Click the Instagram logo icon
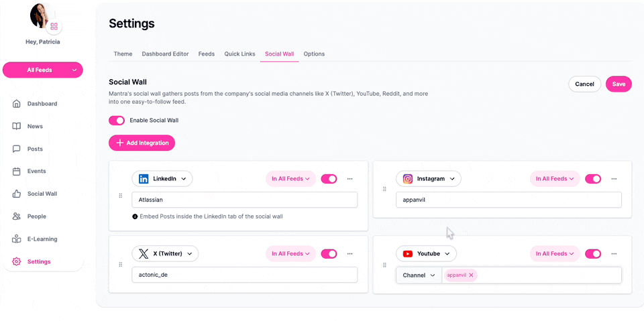 407,178
